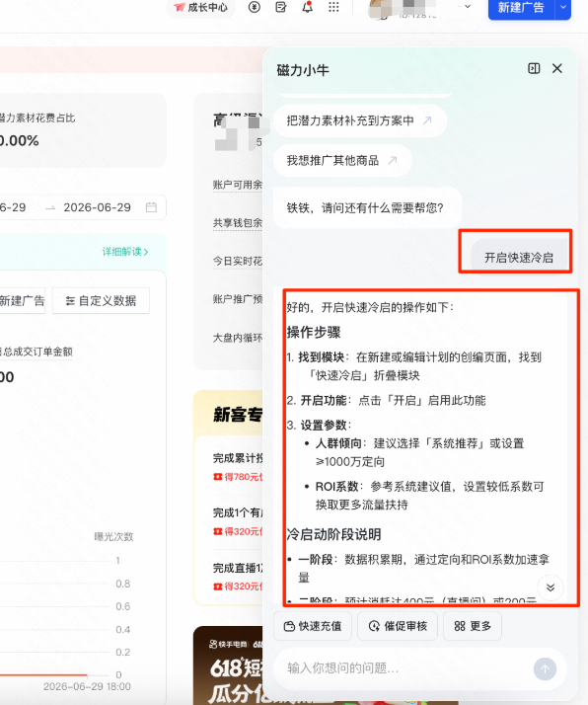Select 我想推广其他商品 suggestion
The width and height of the screenshot is (588, 705).
pos(342,160)
